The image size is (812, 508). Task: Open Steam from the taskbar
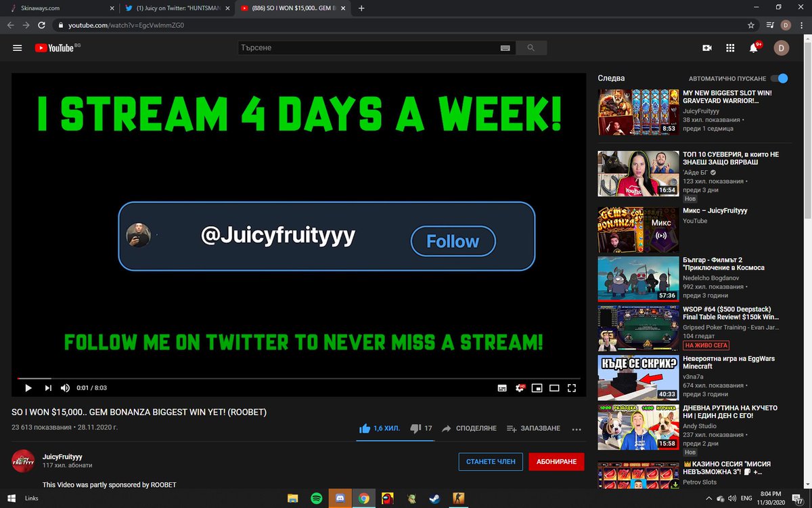click(434, 498)
